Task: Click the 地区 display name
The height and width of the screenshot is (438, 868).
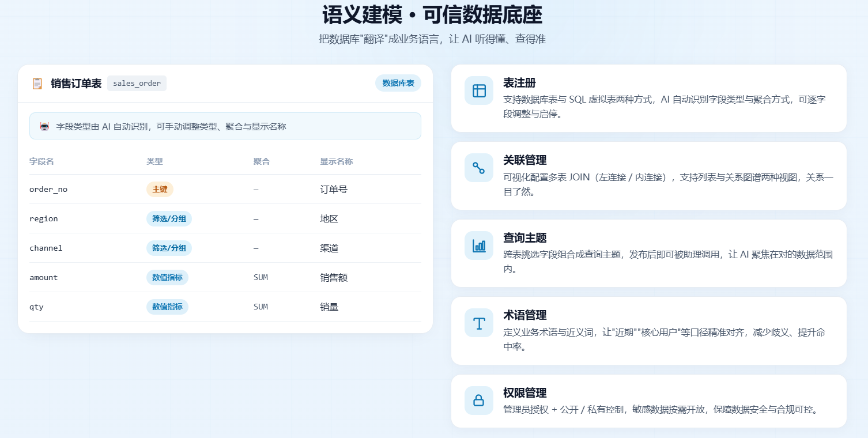Action: pyautogui.click(x=329, y=218)
